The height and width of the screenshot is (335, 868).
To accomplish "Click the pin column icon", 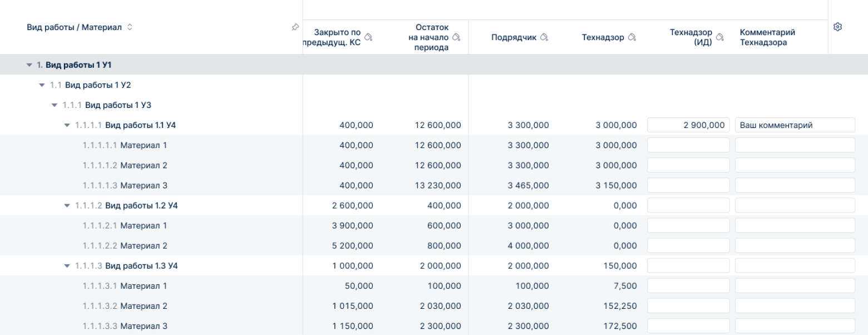I will pyautogui.click(x=295, y=27).
